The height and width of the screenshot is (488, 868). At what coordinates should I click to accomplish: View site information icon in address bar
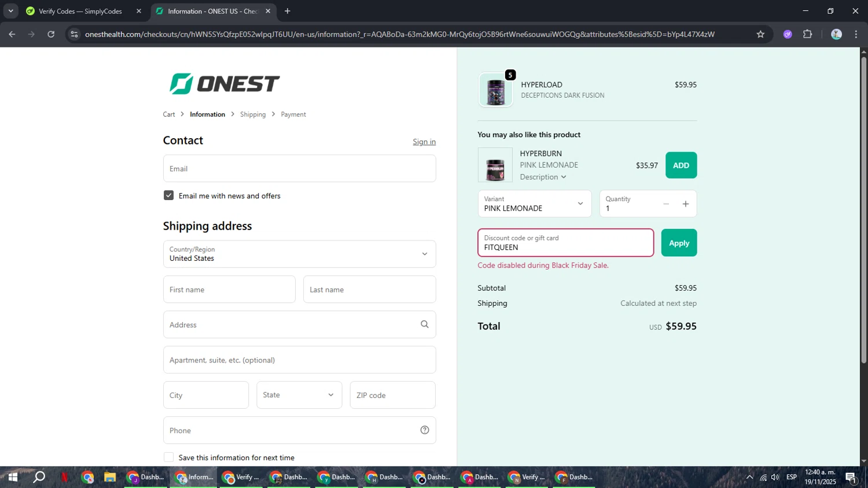tap(74, 34)
